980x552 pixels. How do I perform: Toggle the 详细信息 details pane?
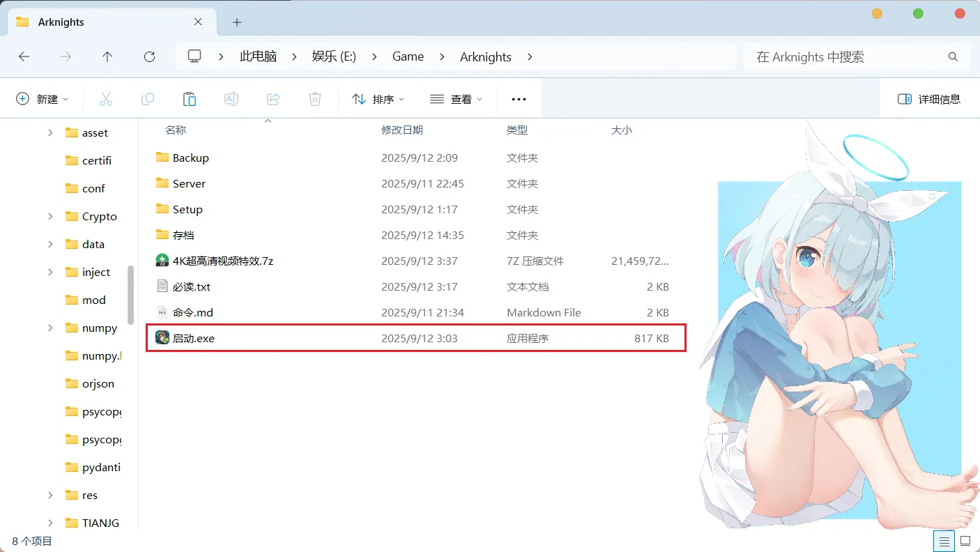pyautogui.click(x=930, y=98)
